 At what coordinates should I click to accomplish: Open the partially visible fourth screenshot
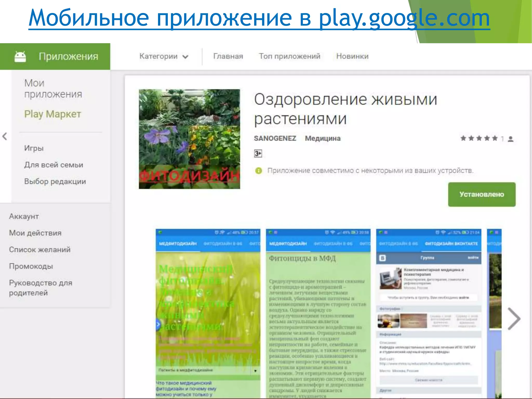494,313
